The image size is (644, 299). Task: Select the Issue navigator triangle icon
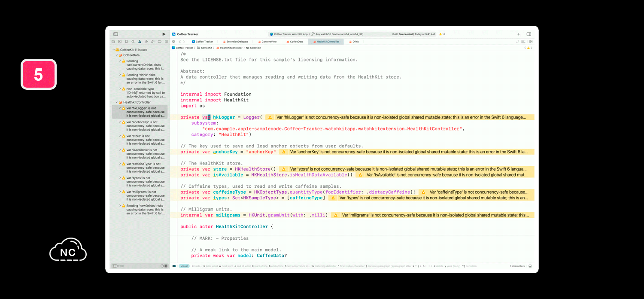(140, 42)
